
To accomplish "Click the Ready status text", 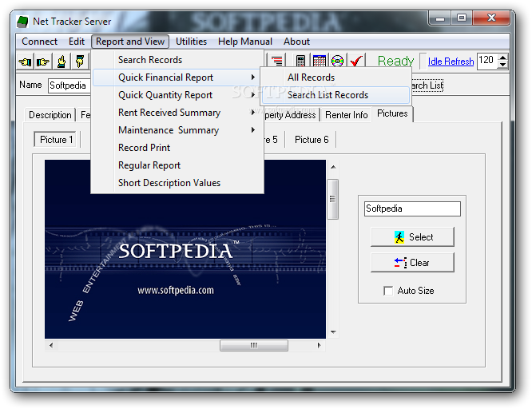I will point(395,62).
